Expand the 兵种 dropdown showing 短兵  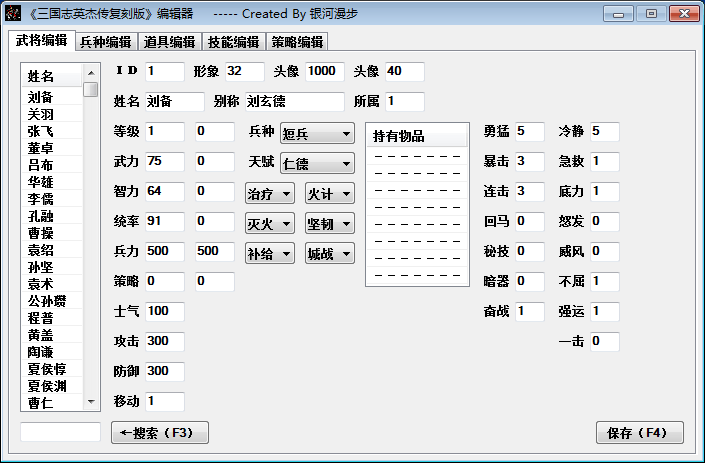[317, 133]
